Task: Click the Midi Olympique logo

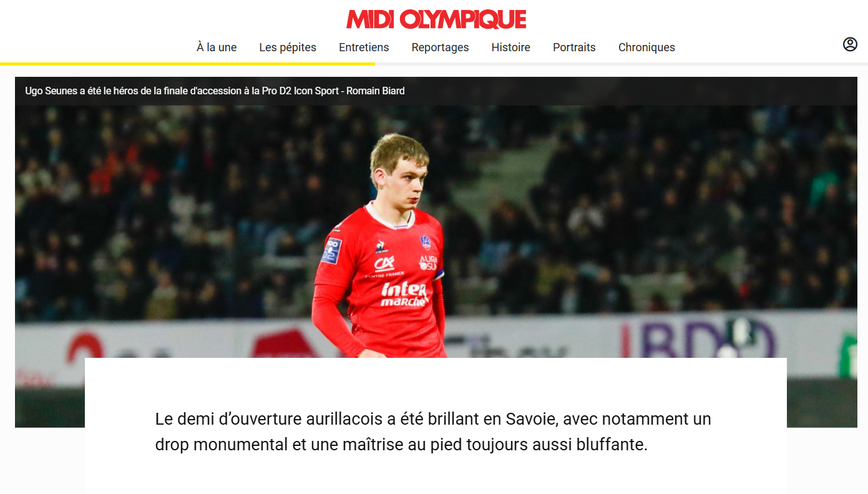Action: [x=436, y=19]
